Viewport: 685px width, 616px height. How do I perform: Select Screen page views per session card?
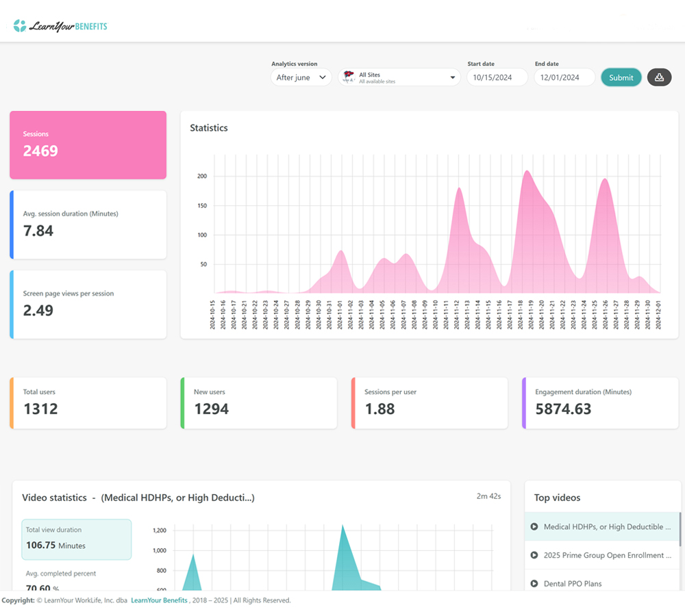coord(89,305)
